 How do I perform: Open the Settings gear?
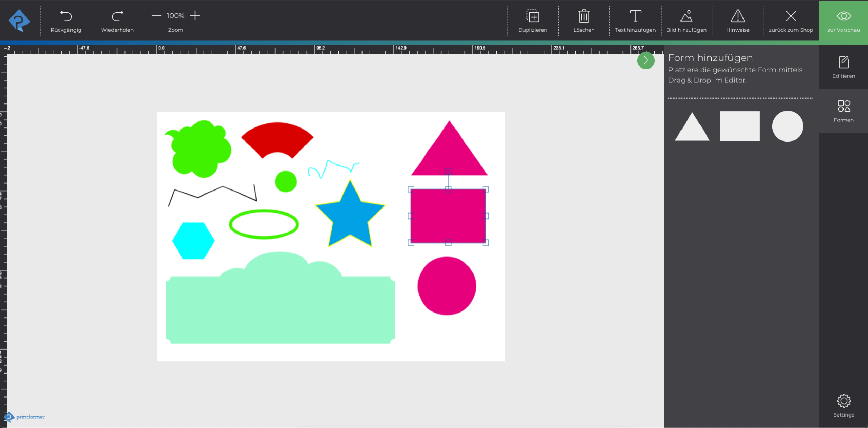844,401
